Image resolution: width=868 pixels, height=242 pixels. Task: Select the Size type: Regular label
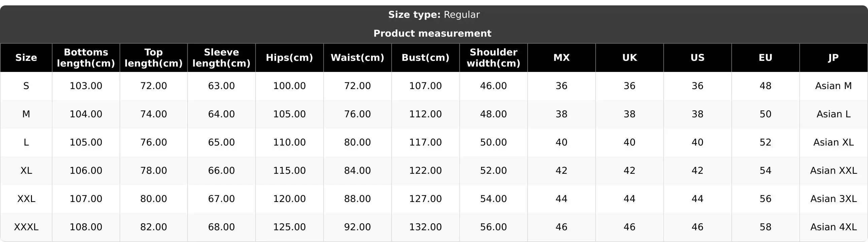click(x=434, y=14)
